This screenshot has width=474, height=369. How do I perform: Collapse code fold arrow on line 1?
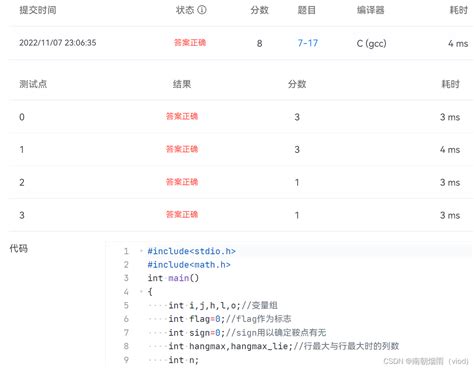[141, 251]
